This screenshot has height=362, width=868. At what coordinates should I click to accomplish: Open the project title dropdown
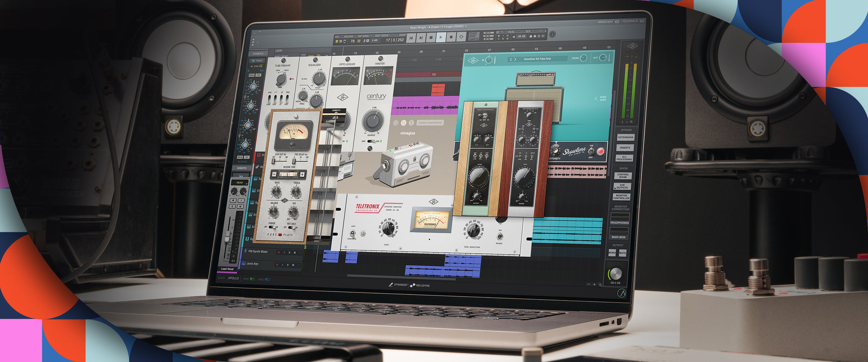pos(466,26)
